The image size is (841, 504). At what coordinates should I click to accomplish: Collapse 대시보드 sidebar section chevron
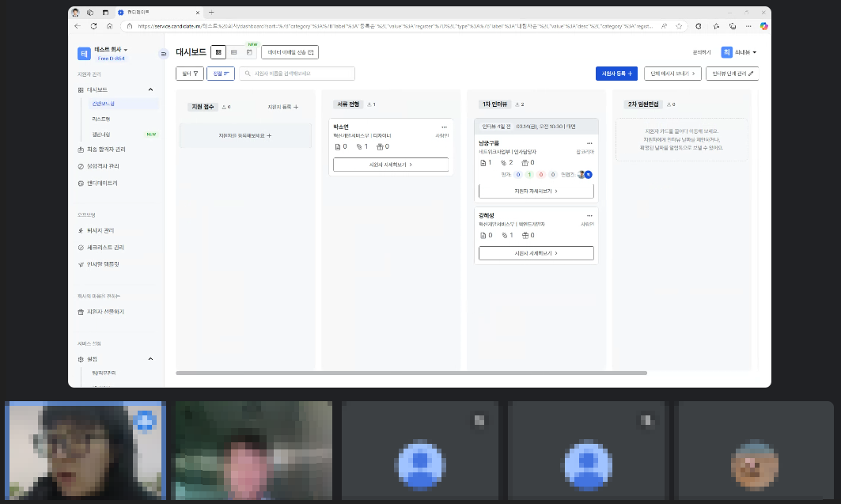click(150, 89)
